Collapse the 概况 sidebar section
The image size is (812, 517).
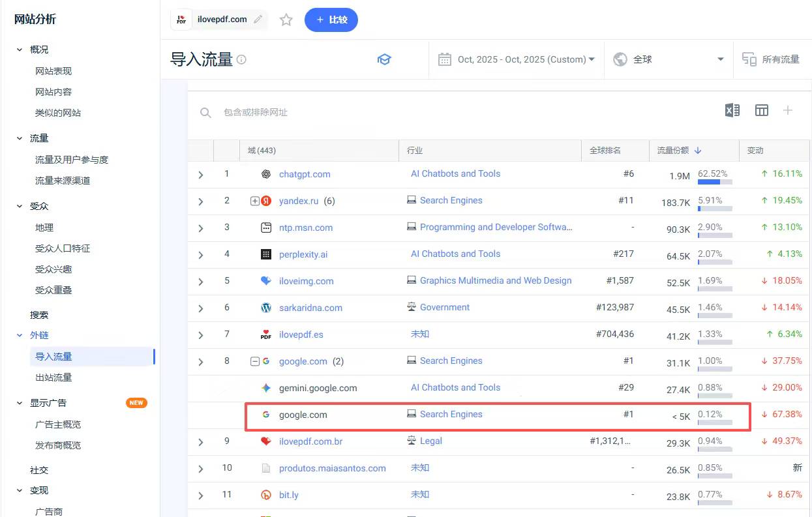pos(20,50)
